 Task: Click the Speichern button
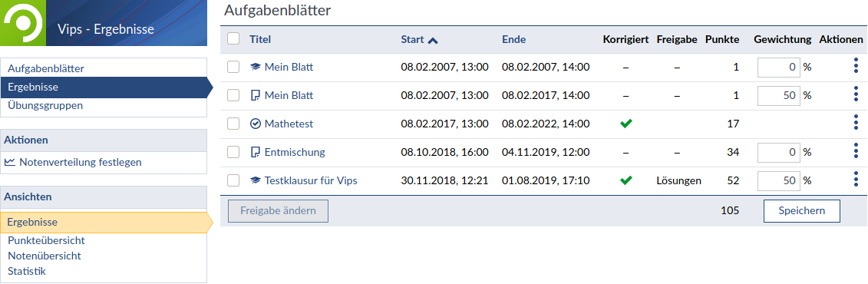click(801, 211)
